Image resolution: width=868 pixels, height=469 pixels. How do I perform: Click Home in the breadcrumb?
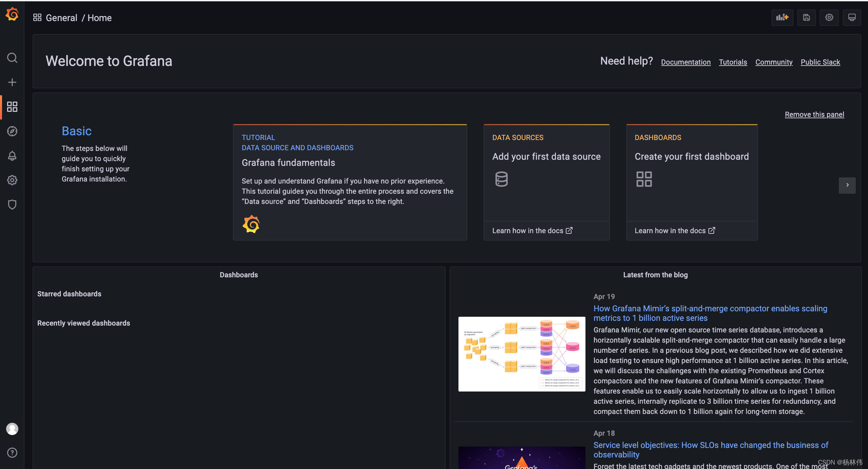pos(100,18)
